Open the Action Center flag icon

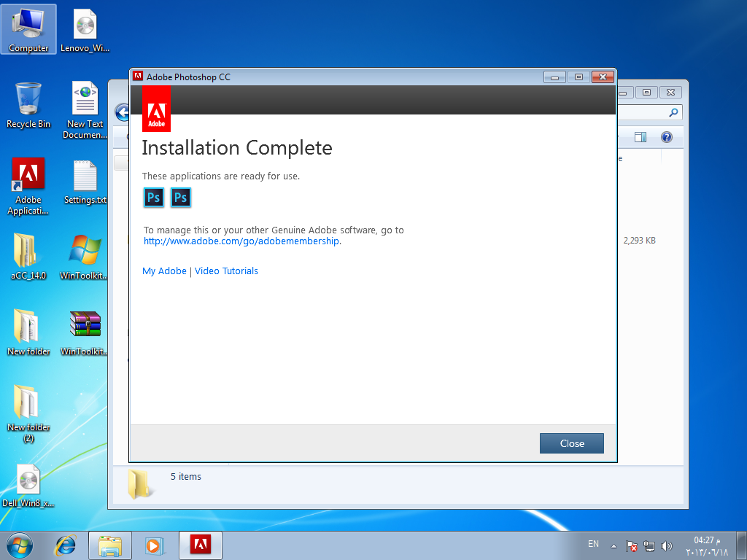coord(631,546)
